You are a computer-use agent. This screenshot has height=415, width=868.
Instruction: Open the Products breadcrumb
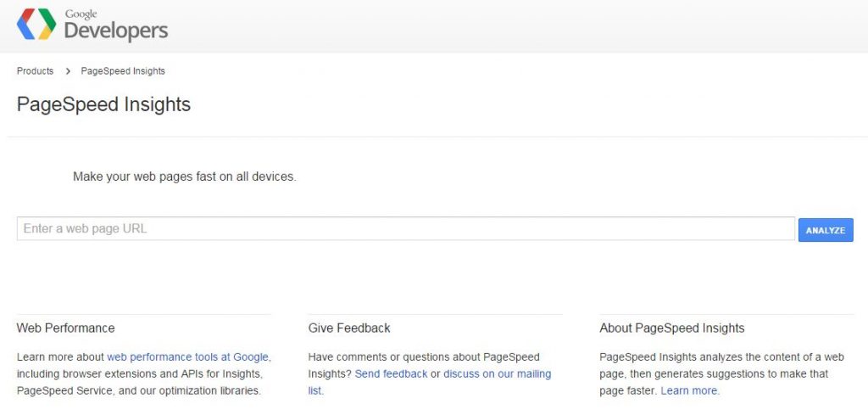click(x=35, y=71)
